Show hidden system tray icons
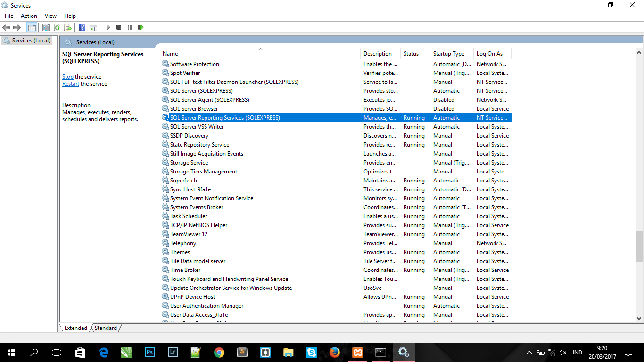 tap(529, 352)
